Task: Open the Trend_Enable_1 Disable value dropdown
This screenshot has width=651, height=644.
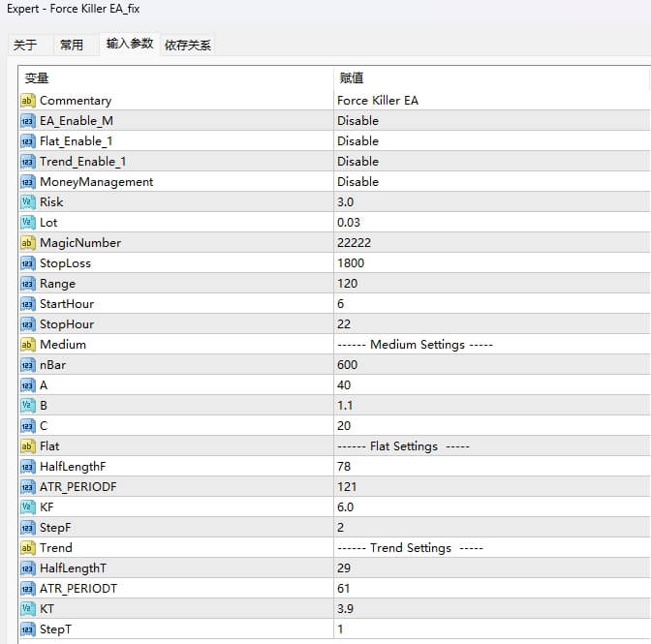Action: click(x=492, y=162)
